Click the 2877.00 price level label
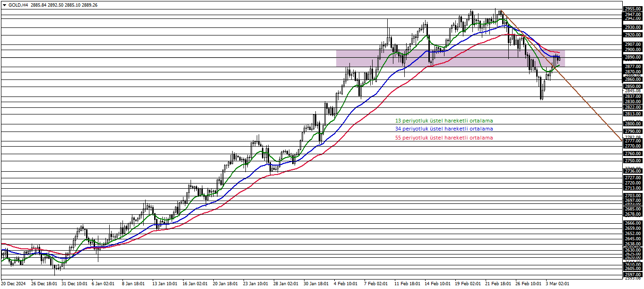 point(633,67)
